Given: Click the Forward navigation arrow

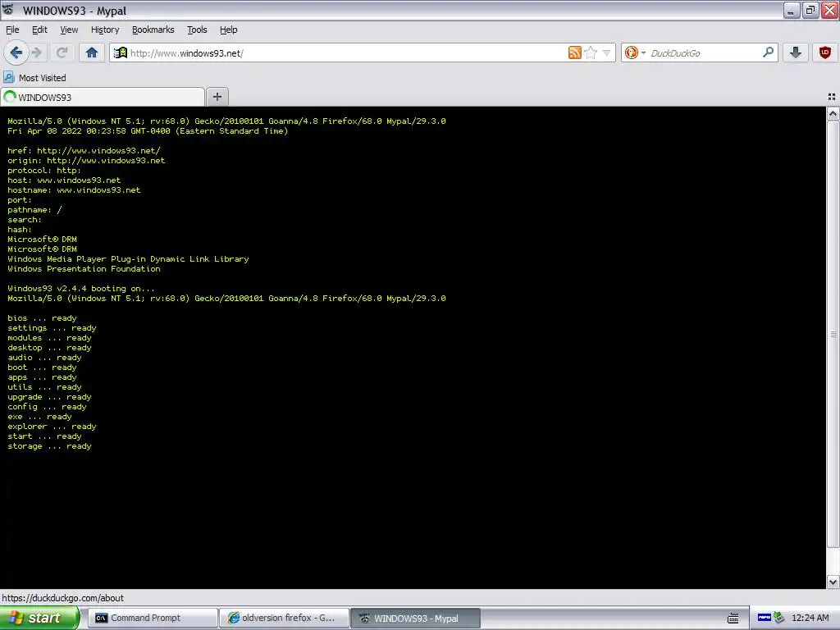Looking at the screenshot, I should pos(36,52).
